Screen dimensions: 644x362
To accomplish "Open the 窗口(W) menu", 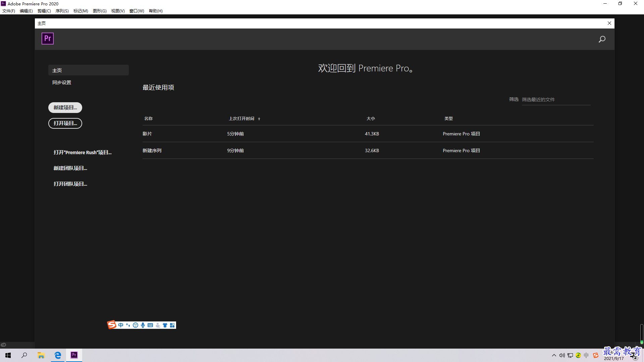I will click(137, 11).
